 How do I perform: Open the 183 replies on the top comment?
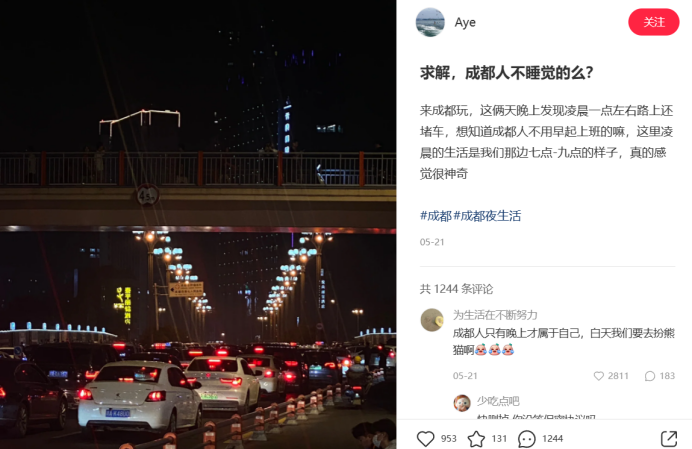click(x=650, y=376)
